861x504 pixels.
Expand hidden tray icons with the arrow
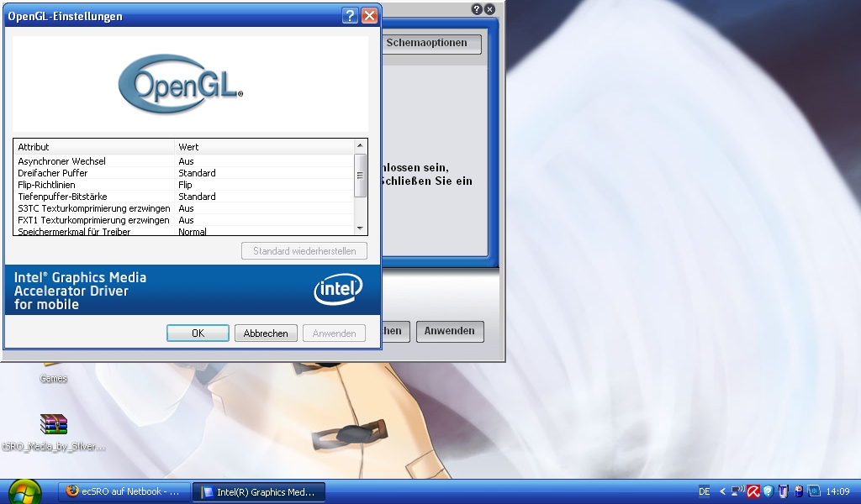click(722, 491)
